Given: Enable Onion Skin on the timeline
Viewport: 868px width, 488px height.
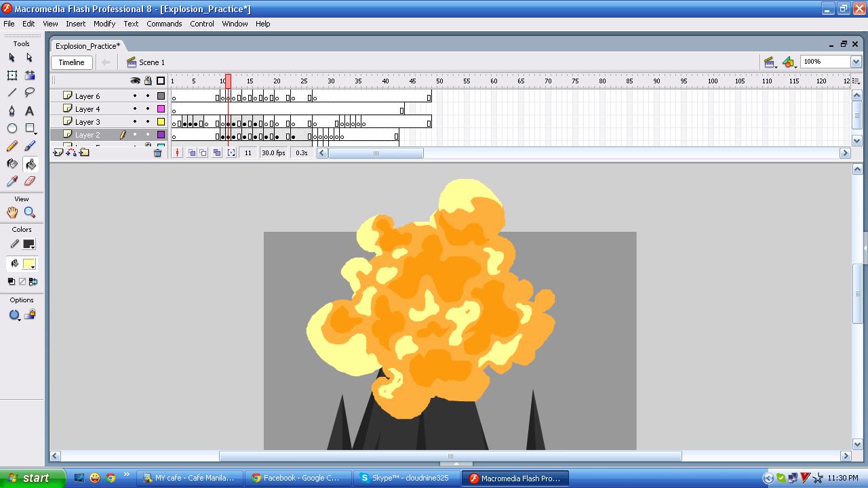Looking at the screenshot, I should [x=192, y=152].
